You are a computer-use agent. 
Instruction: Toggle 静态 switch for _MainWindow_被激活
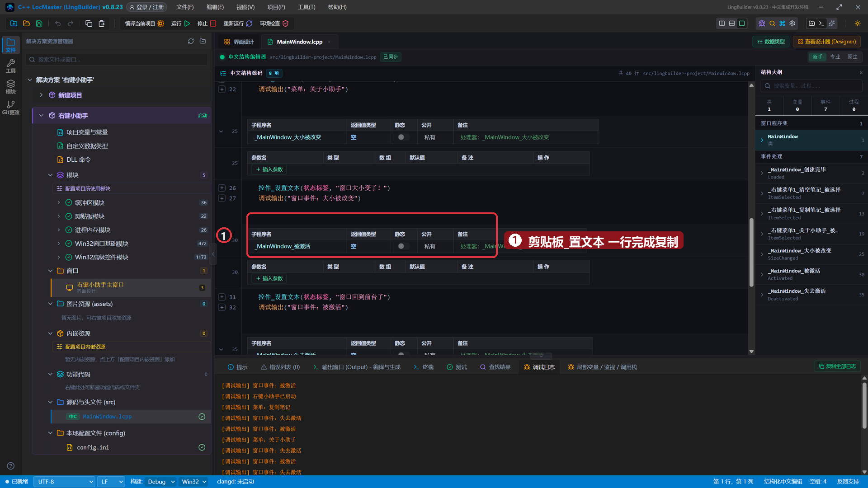pos(404,246)
